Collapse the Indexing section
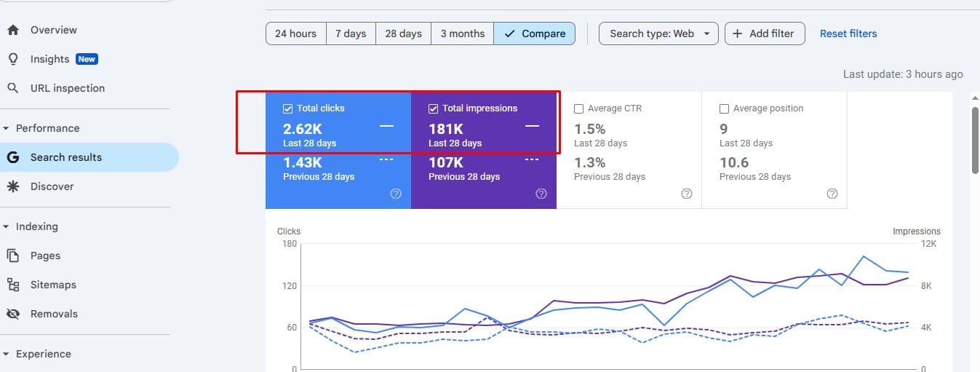 [x=7, y=226]
